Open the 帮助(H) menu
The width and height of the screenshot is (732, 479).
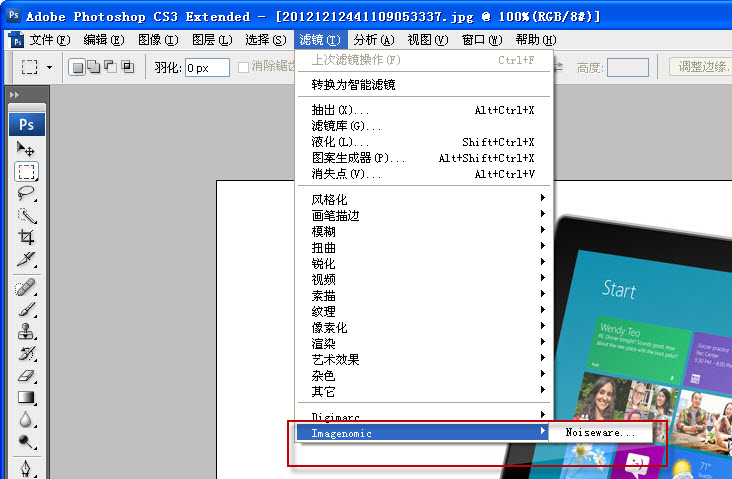click(536, 40)
